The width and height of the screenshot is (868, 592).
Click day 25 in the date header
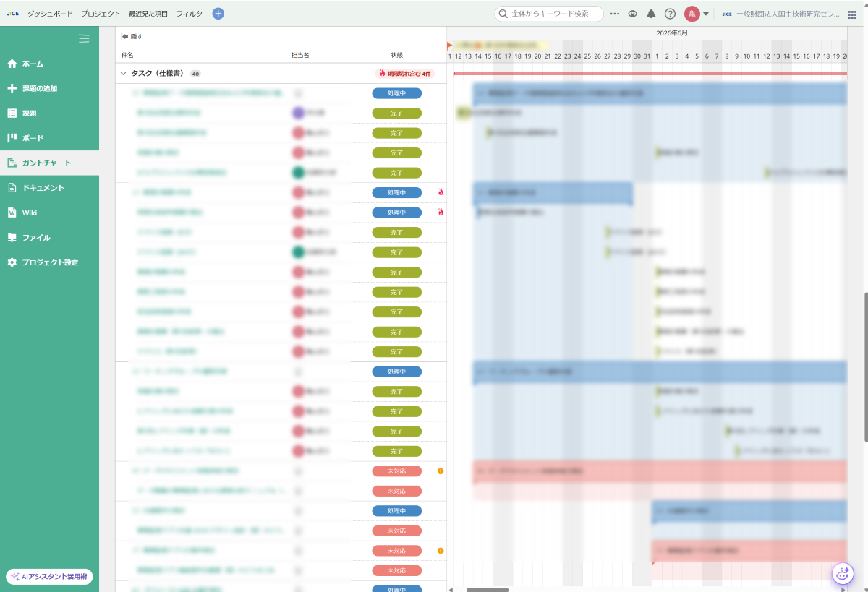[587, 56]
